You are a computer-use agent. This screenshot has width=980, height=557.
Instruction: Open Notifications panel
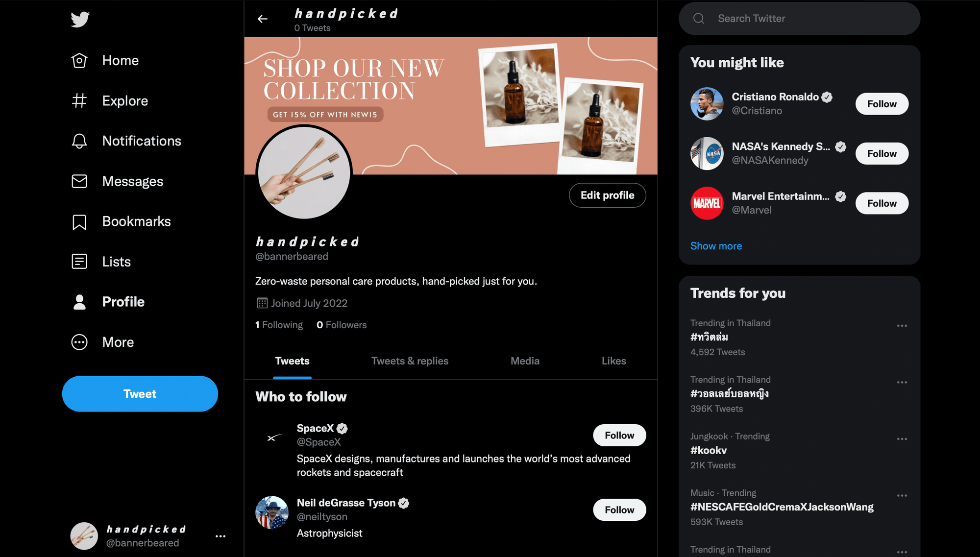point(141,141)
